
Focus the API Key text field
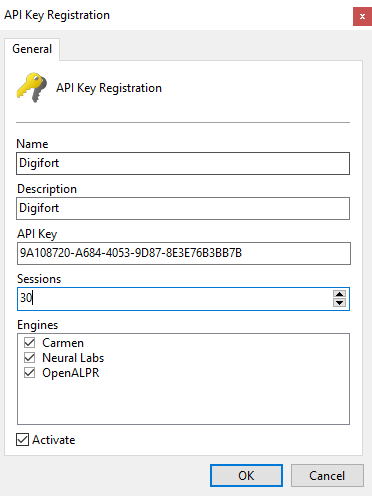[x=184, y=253]
